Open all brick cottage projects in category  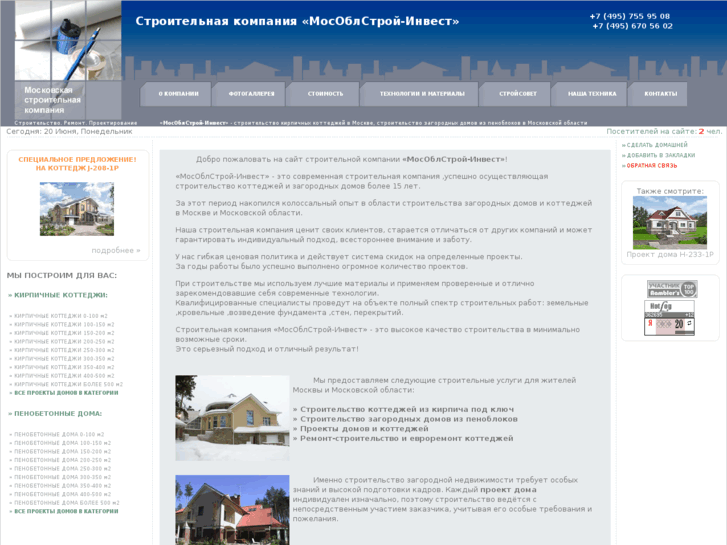[66, 393]
